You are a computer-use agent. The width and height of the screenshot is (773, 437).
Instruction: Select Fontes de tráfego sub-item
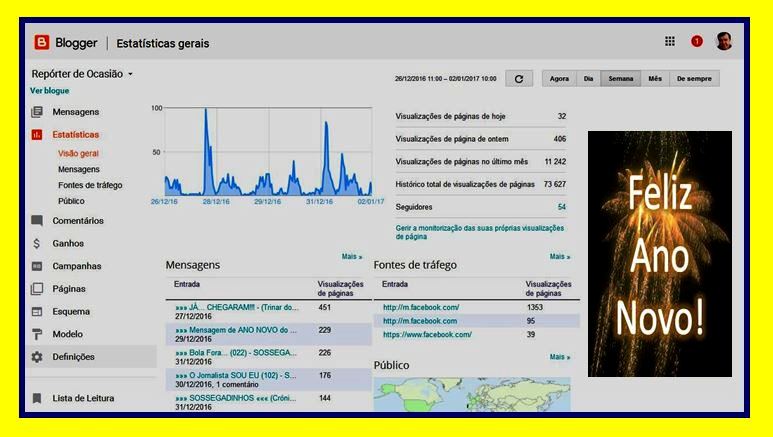coord(90,185)
